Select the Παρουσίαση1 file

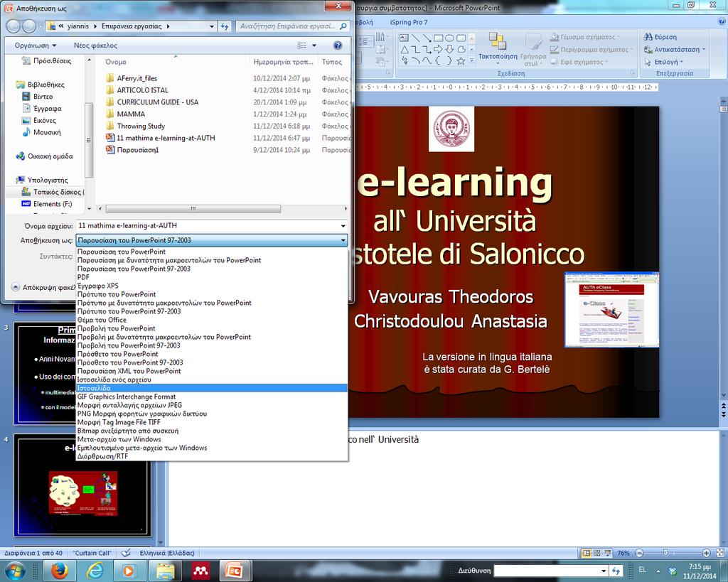(137, 150)
